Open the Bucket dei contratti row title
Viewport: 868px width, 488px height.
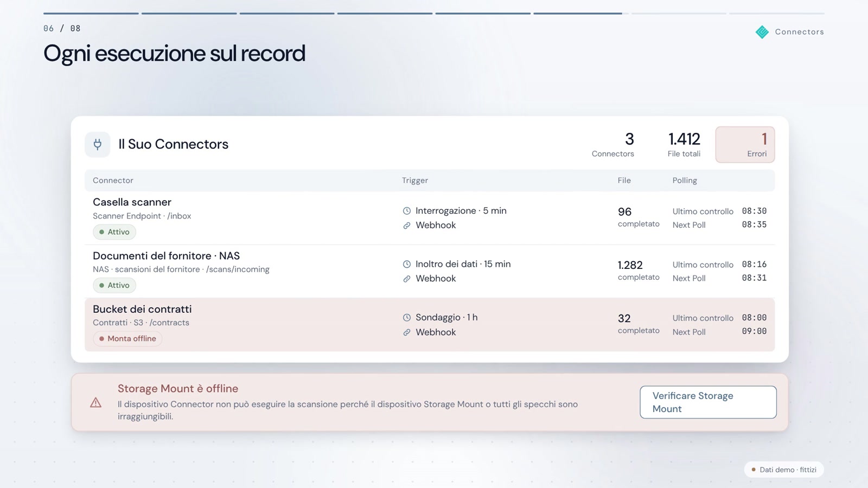tap(142, 309)
